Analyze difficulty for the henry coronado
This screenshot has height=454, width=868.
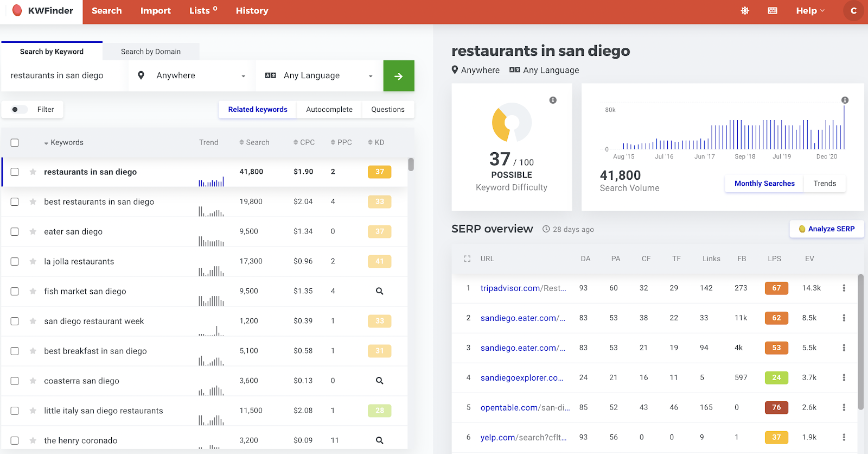click(x=380, y=440)
